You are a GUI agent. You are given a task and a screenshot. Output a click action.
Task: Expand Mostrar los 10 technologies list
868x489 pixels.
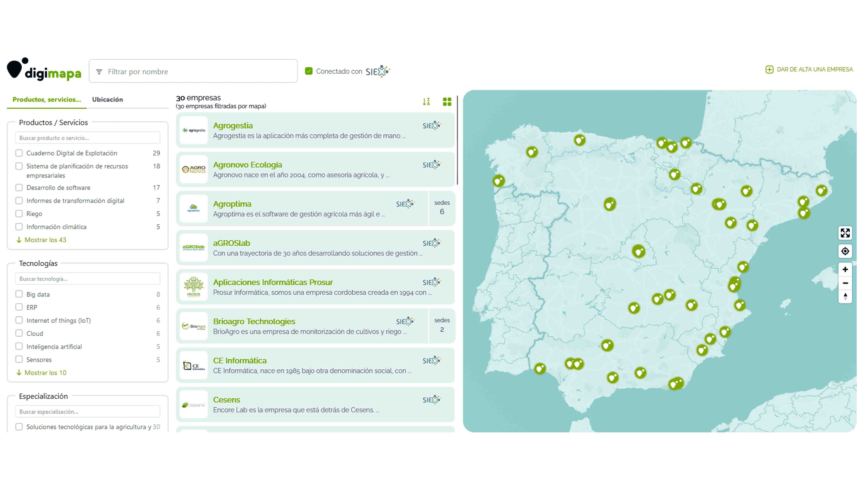(x=41, y=373)
